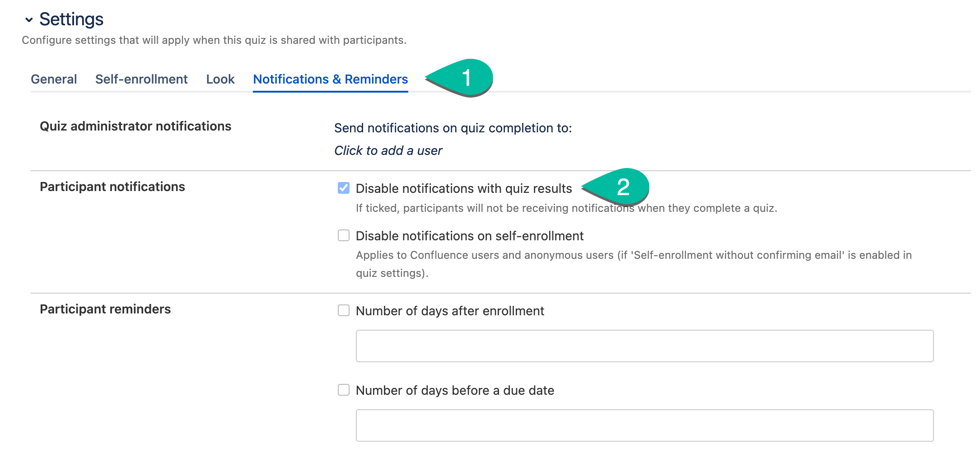Focus the days after enrollment input field
Screen dimensions: 980x458
(x=644, y=346)
